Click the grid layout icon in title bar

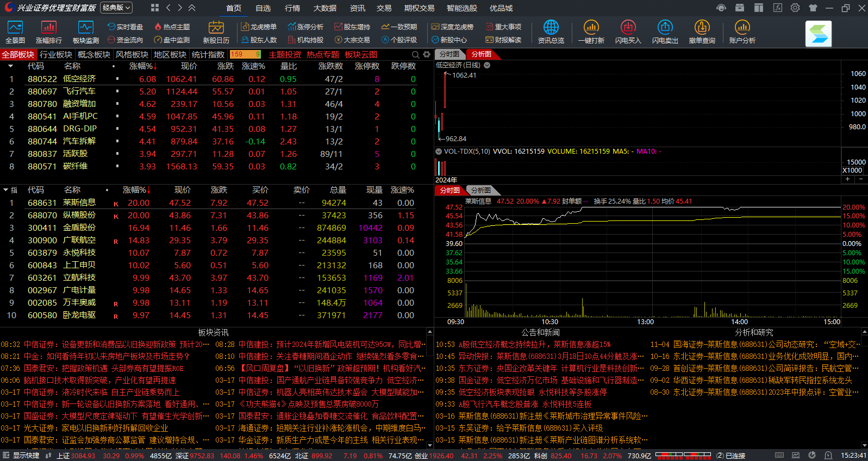pyautogui.click(x=155, y=8)
